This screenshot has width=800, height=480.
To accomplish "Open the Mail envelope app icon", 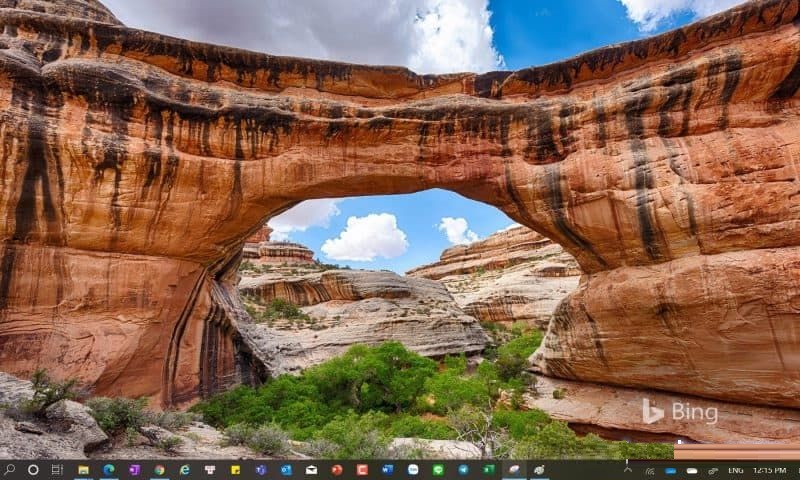I will click(311, 470).
